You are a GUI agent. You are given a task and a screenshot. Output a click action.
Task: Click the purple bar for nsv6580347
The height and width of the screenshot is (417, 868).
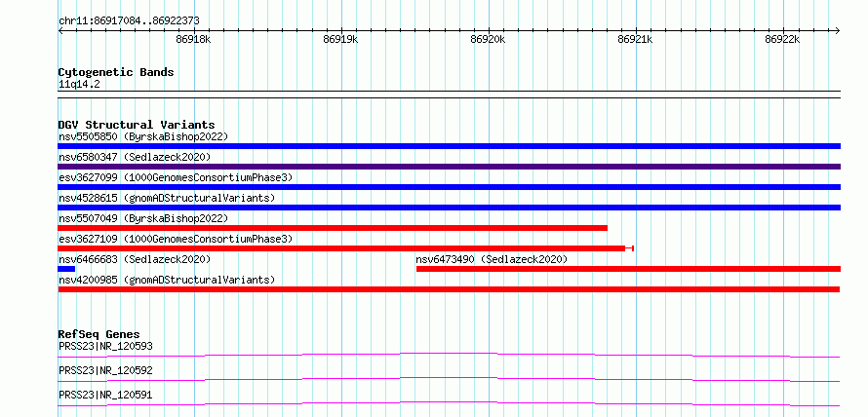pos(449,167)
